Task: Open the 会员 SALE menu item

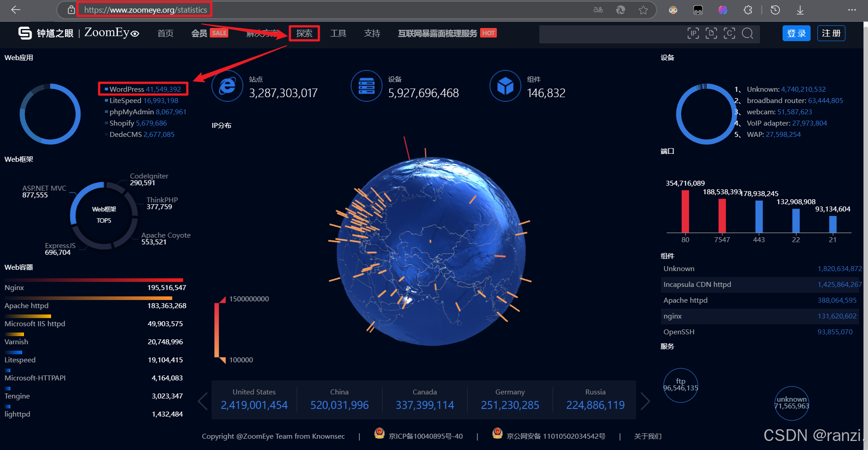Action: (x=209, y=33)
